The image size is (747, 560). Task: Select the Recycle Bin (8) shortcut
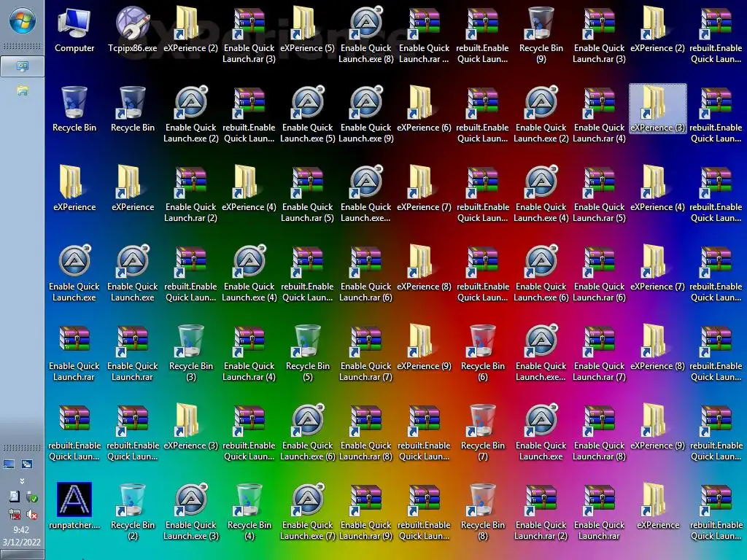point(483,513)
